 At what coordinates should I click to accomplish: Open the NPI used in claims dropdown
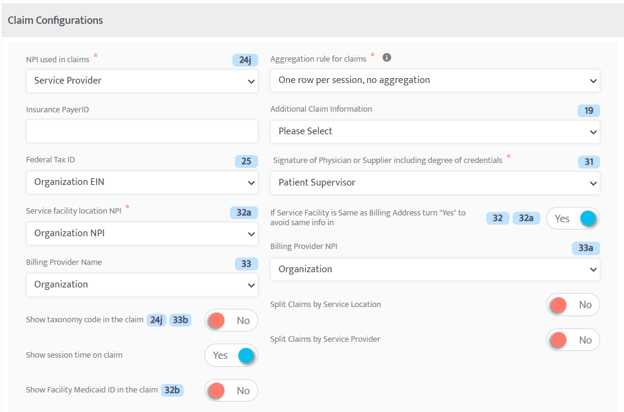coord(142,81)
